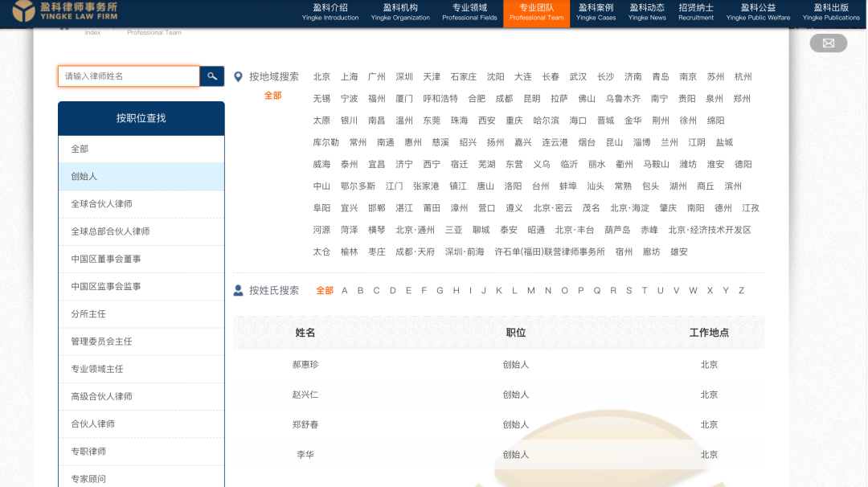Focus the lawyer name search field
This screenshot has width=868, height=487.
[x=129, y=76]
